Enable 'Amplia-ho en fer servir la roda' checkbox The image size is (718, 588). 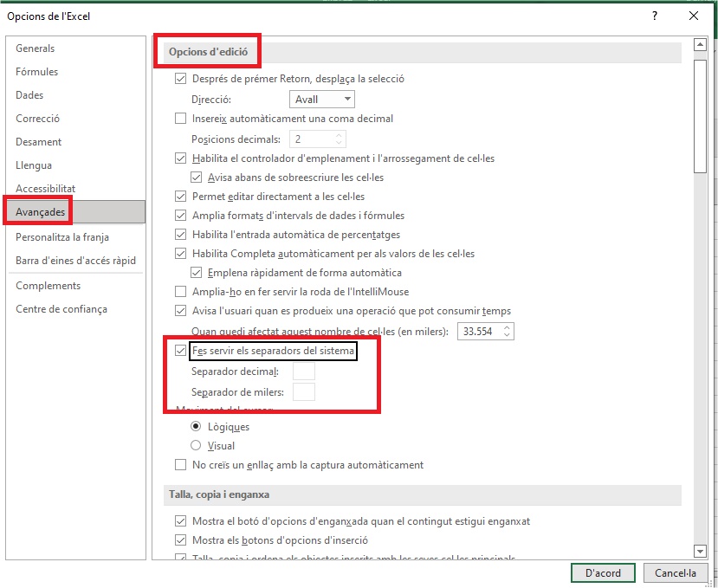[x=180, y=292]
